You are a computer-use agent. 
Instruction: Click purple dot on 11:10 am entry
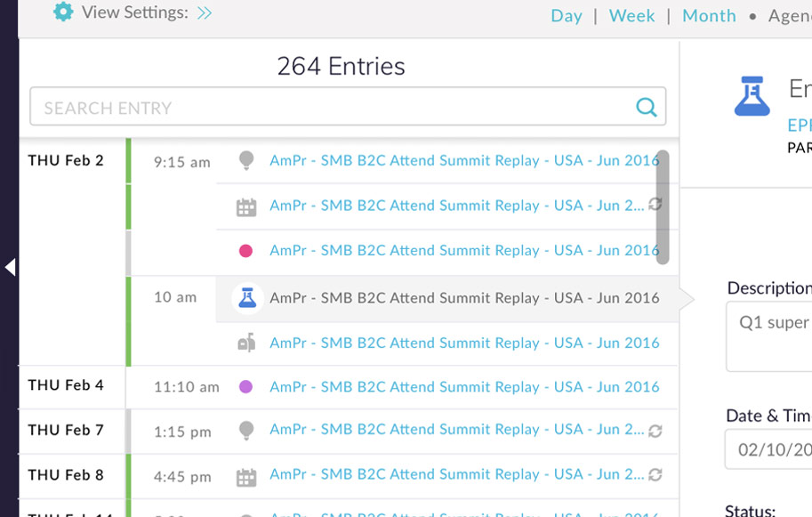[x=246, y=387]
